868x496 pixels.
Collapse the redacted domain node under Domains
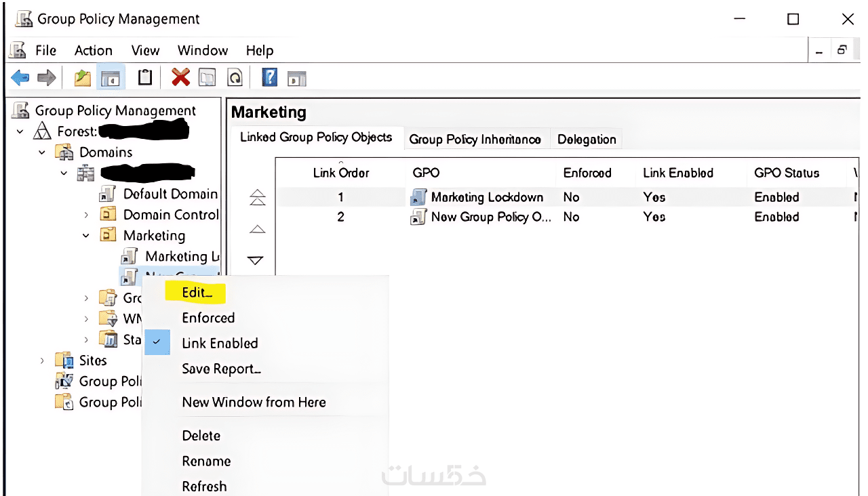[64, 173]
